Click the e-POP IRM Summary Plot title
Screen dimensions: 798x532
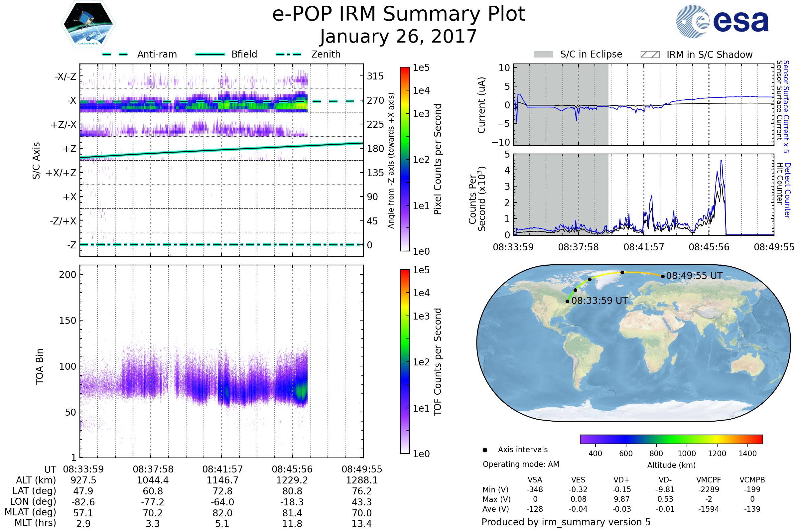click(x=399, y=14)
